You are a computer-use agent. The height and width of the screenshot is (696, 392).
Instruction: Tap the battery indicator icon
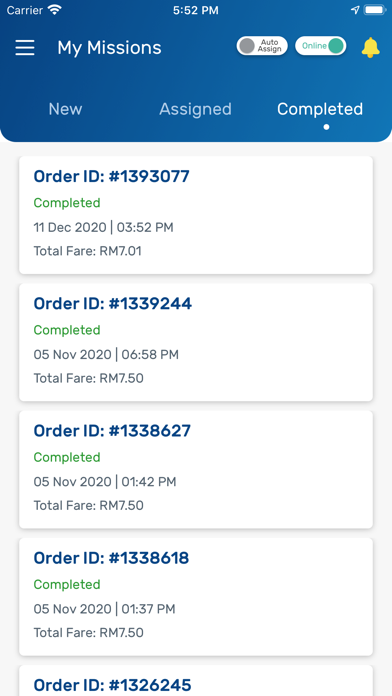pos(375,10)
